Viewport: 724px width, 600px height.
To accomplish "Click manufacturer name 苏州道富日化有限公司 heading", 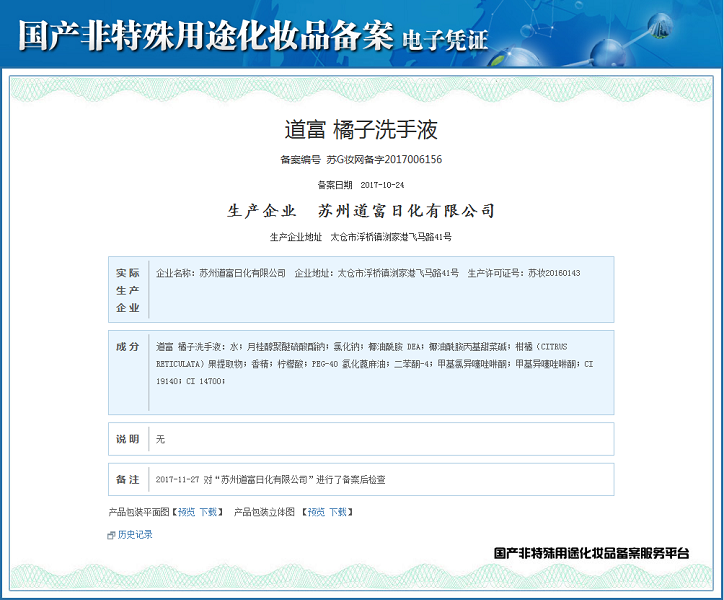I will click(x=406, y=211).
